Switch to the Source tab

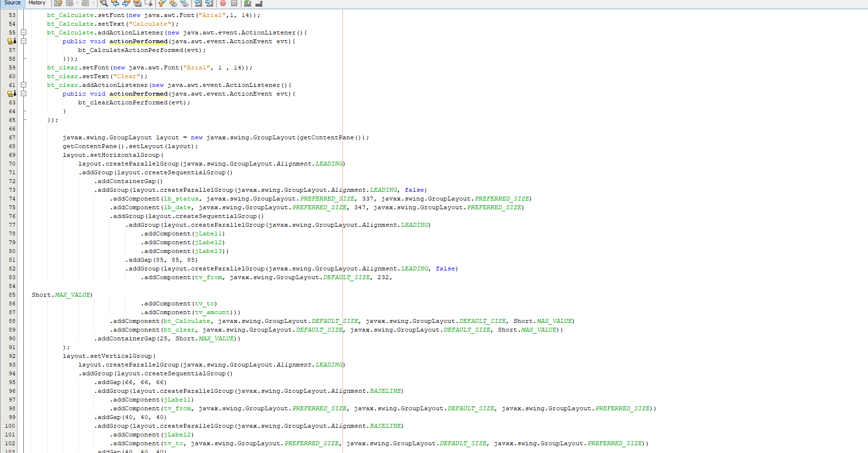[x=12, y=3]
